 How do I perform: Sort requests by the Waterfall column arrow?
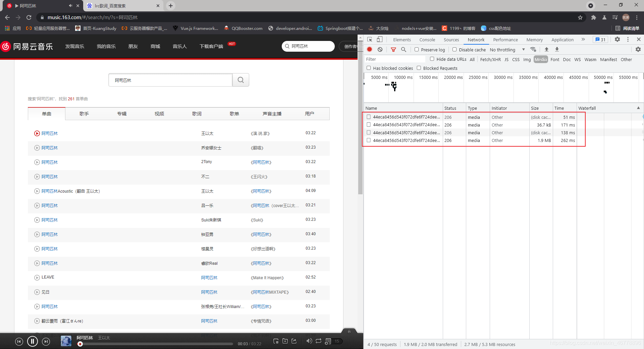[638, 108]
